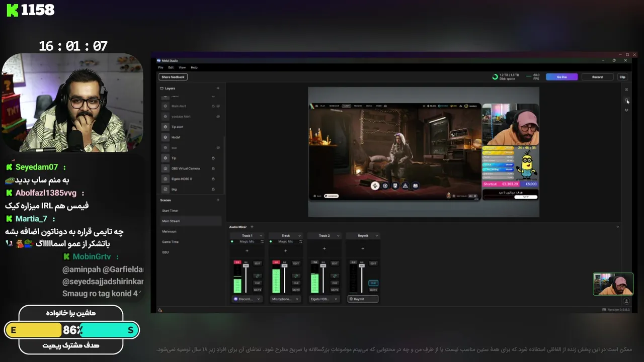The width and height of the screenshot is (644, 362).
Task: Open the Edit menu
Action: pos(171,67)
